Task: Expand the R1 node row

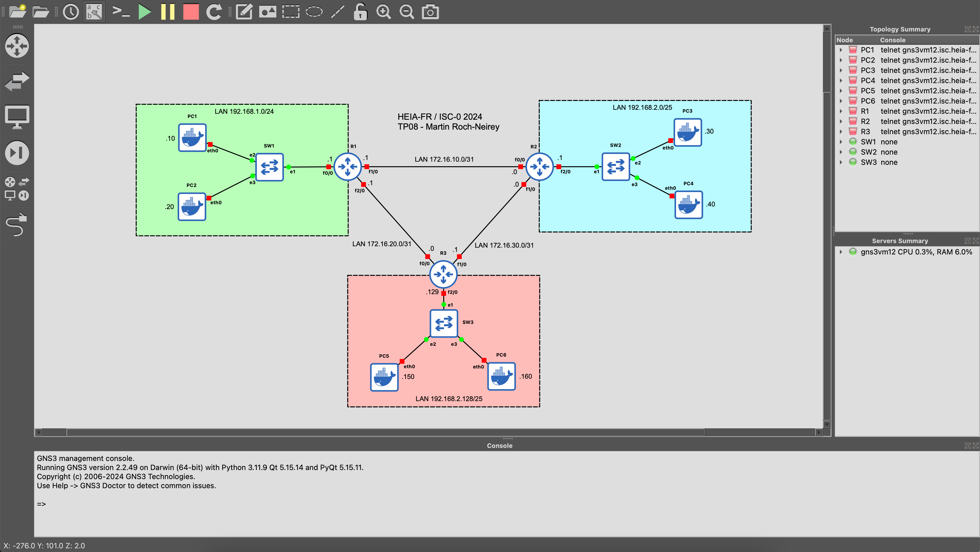Action: [841, 111]
